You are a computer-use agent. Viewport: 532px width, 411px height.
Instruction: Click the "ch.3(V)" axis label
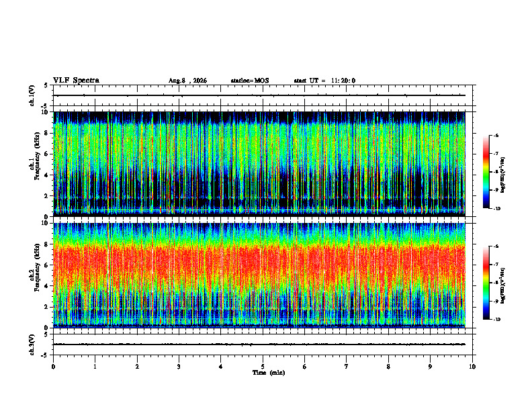point(32,345)
